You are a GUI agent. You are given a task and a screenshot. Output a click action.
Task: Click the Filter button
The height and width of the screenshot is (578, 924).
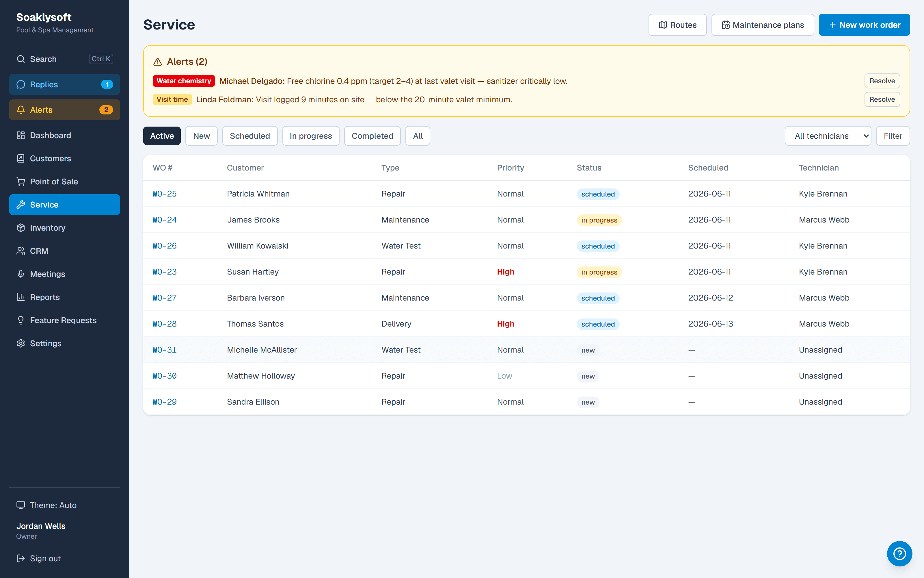(x=893, y=136)
